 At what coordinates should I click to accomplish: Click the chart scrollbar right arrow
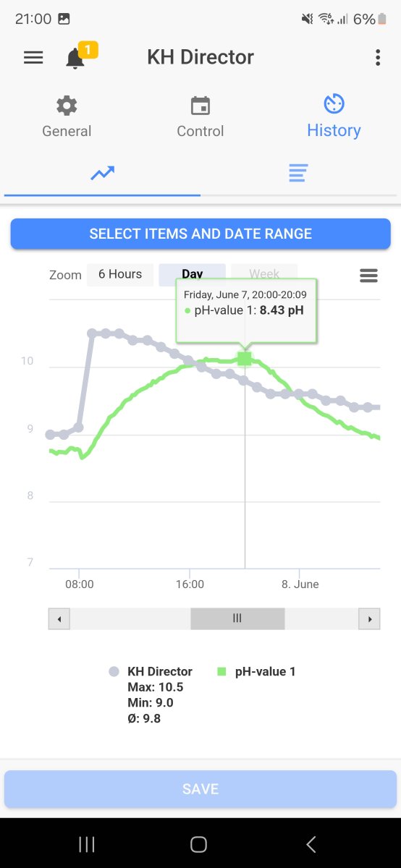[x=370, y=619]
